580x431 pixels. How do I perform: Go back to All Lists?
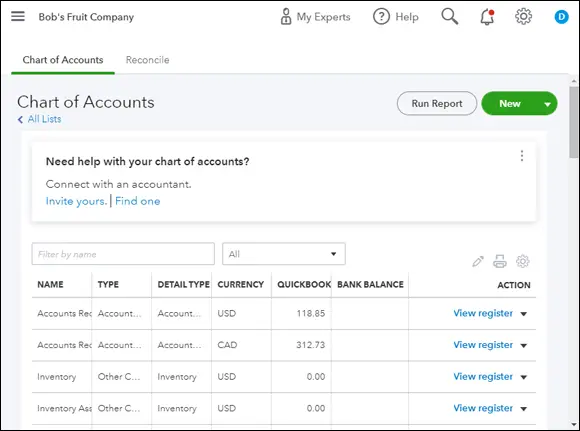coord(44,119)
